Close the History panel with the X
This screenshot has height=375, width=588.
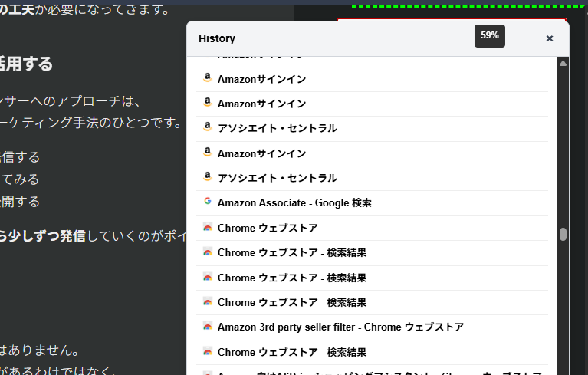[550, 38]
